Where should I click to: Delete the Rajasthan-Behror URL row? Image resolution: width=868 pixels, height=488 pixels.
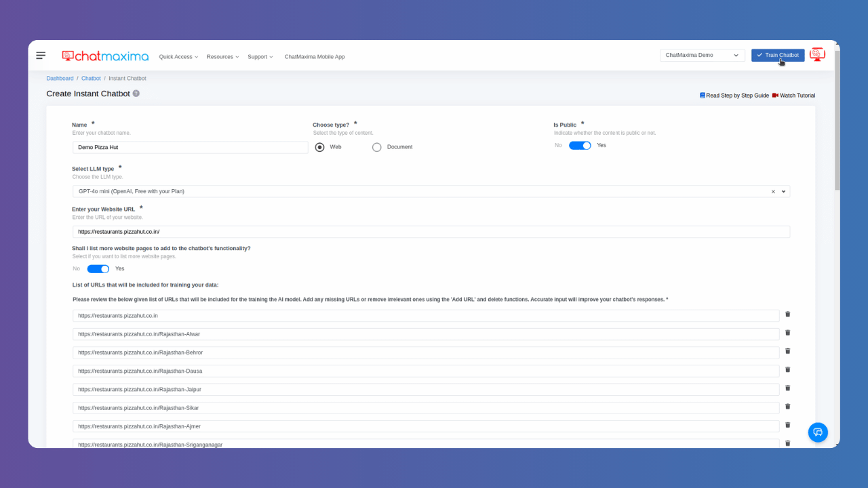tap(788, 351)
